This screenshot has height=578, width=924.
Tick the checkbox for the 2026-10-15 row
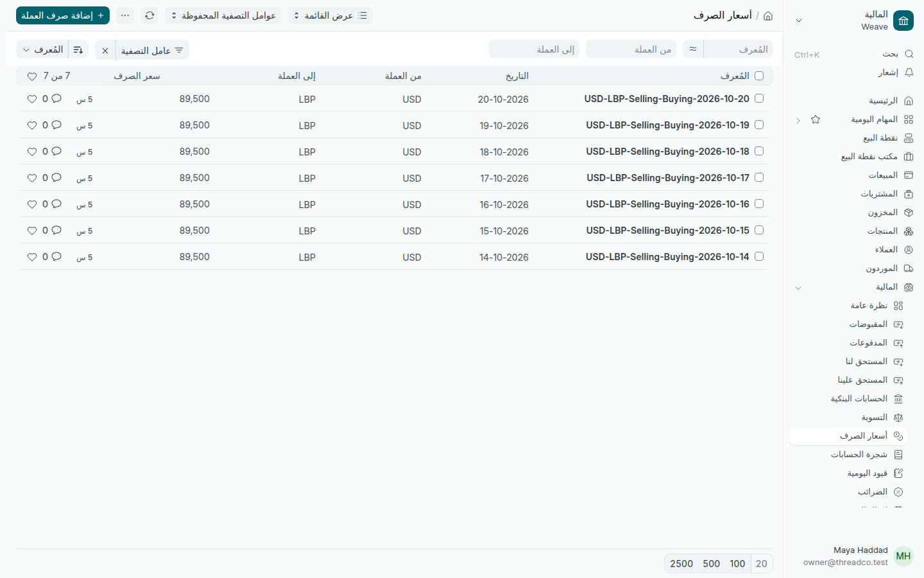click(759, 230)
